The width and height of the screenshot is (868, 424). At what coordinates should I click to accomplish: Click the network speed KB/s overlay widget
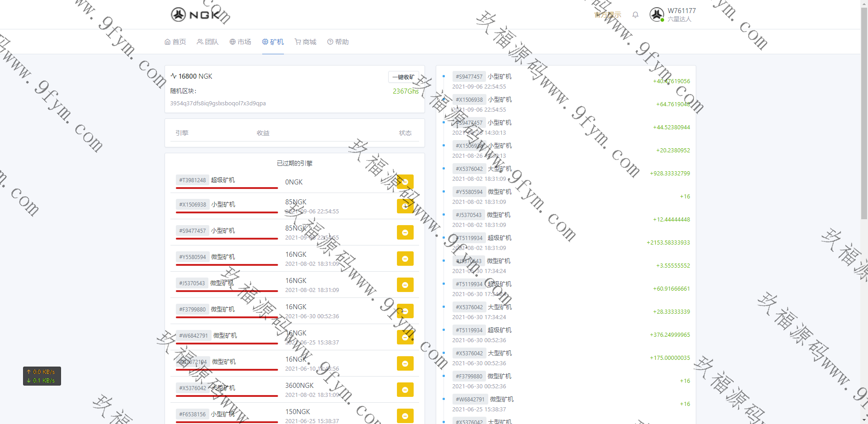click(x=42, y=376)
